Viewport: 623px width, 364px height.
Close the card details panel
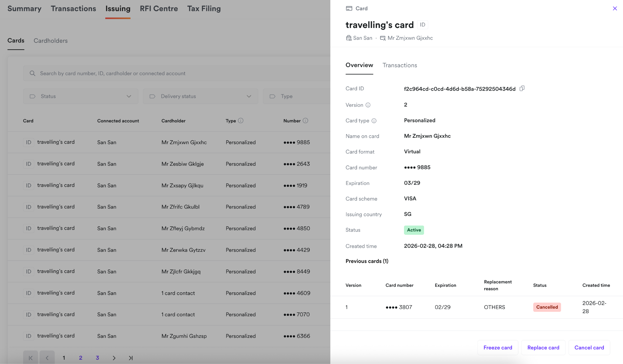tap(615, 9)
